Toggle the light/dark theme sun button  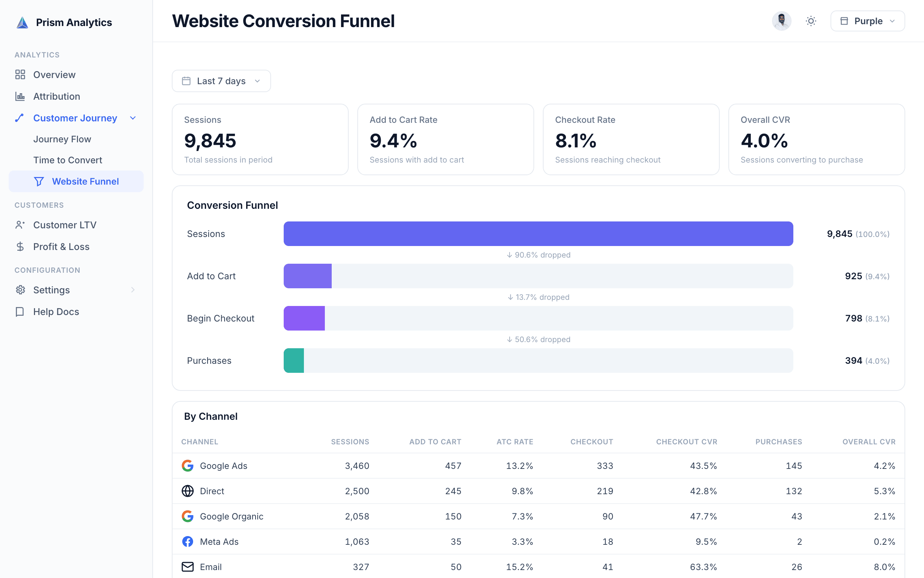[x=811, y=21]
